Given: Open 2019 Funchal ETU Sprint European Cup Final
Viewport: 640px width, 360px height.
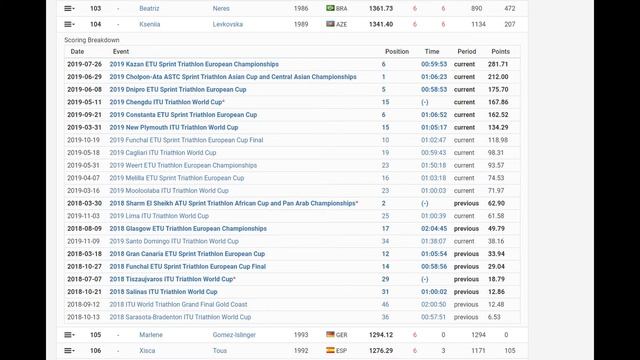Looking at the screenshot, I should 186,140.
